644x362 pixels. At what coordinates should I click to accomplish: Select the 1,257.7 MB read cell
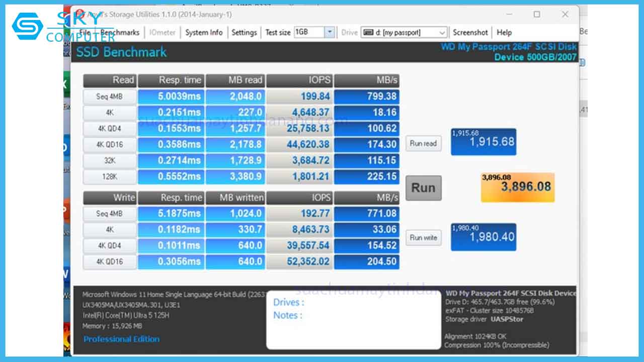click(235, 128)
